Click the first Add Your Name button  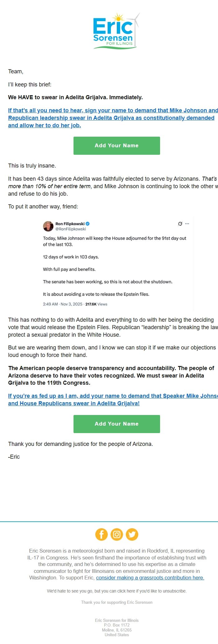point(116,145)
